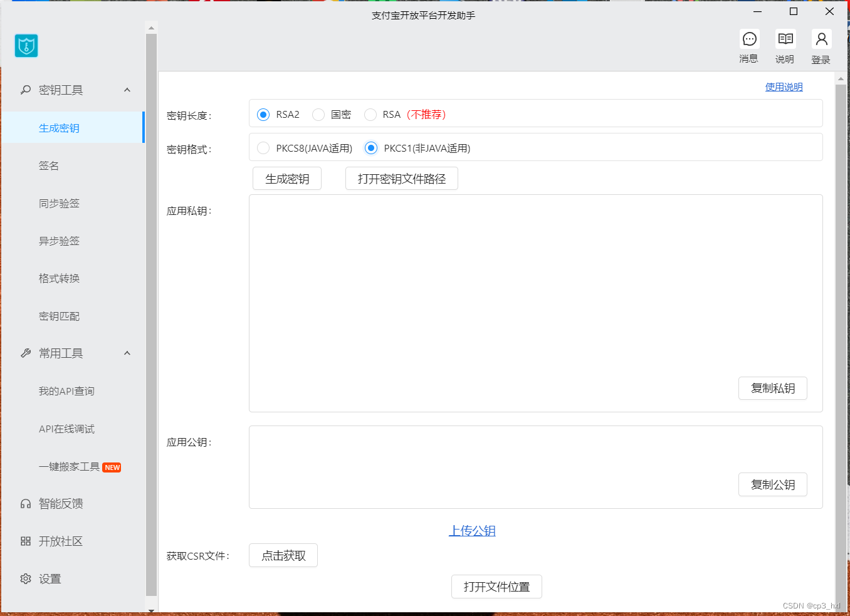
Task: Close the 开发助手 window
Action: pyautogui.click(x=829, y=11)
